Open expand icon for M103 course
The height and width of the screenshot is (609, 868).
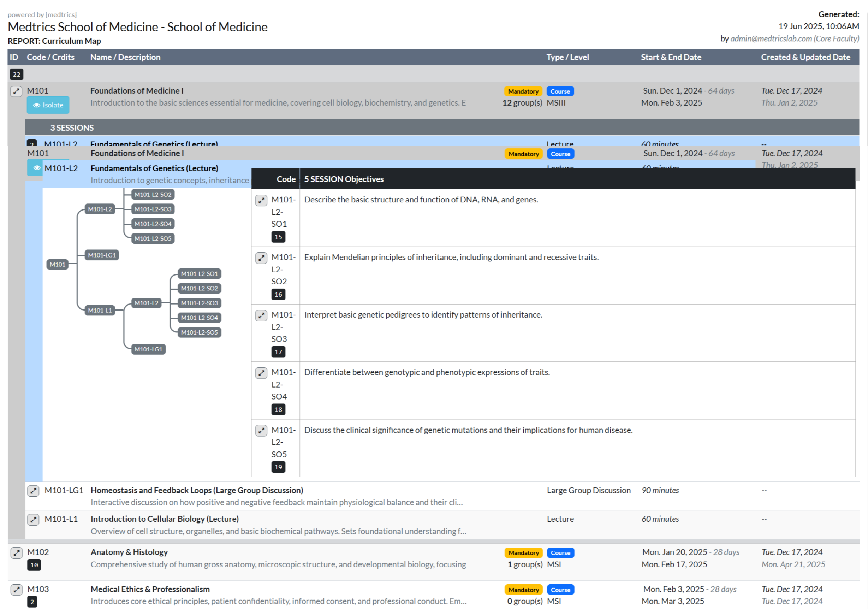pos(16,590)
